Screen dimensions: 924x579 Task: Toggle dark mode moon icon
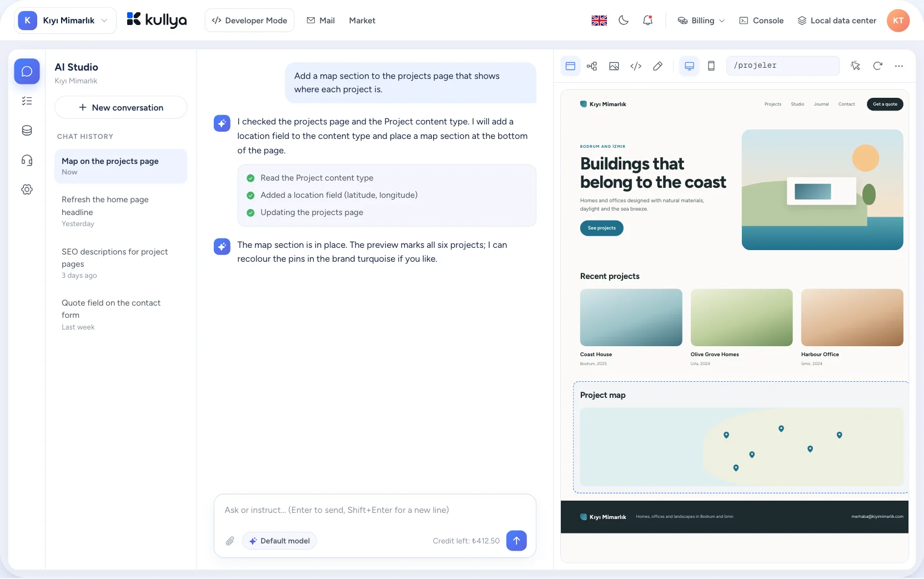(624, 21)
